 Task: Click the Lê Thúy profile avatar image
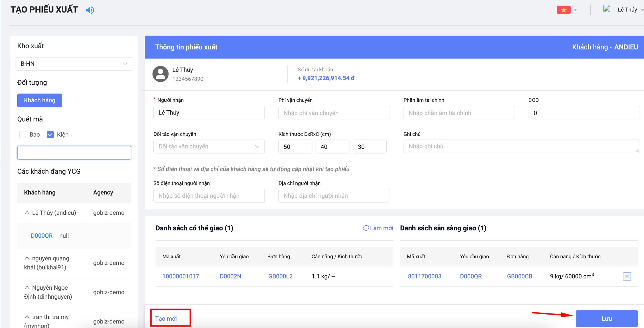pos(607,9)
